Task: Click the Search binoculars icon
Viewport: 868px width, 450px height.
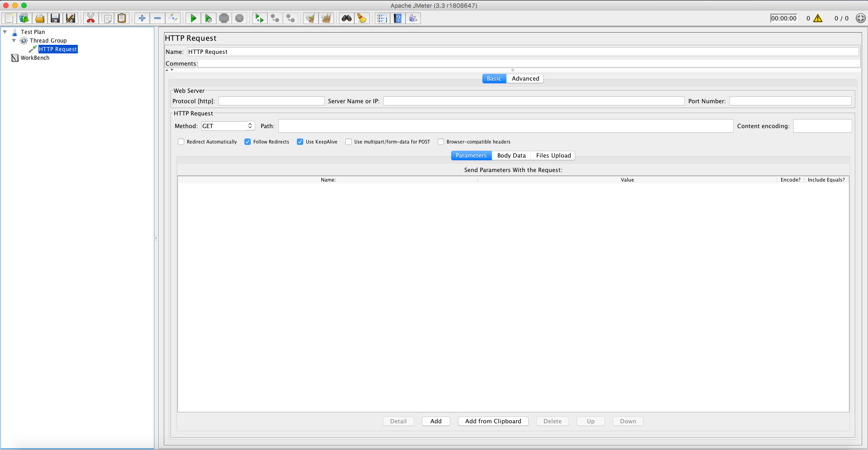Action: coord(347,18)
